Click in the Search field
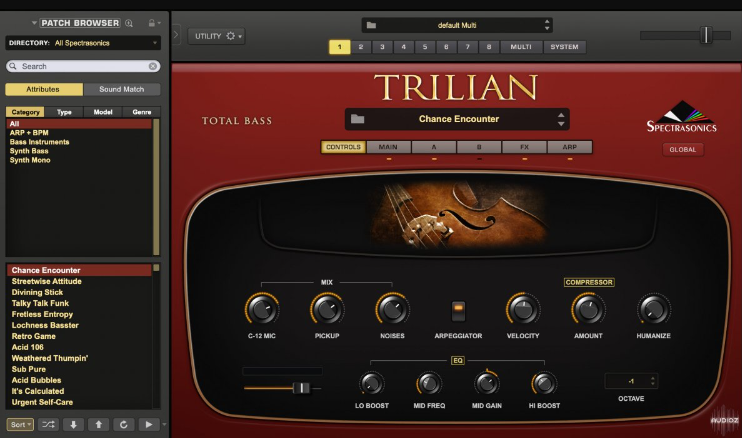This screenshot has width=742, height=438. (83, 66)
